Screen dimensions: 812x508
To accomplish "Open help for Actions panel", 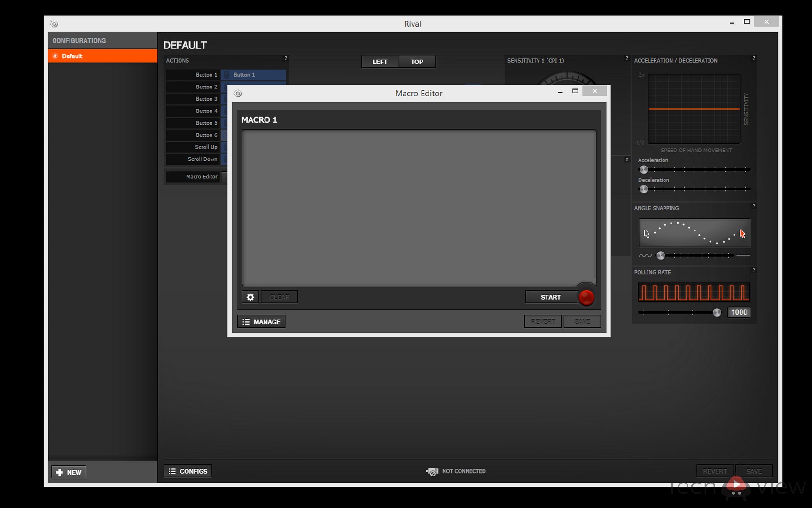I will pos(286,58).
